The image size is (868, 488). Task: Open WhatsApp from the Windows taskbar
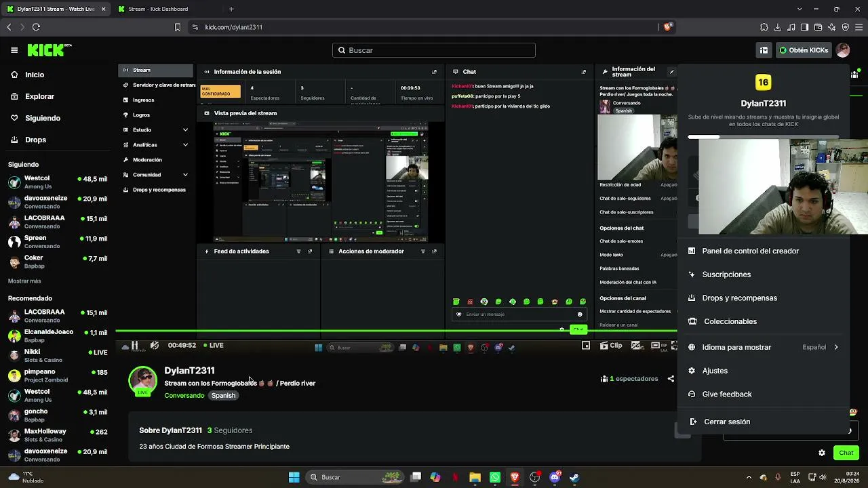point(495,477)
